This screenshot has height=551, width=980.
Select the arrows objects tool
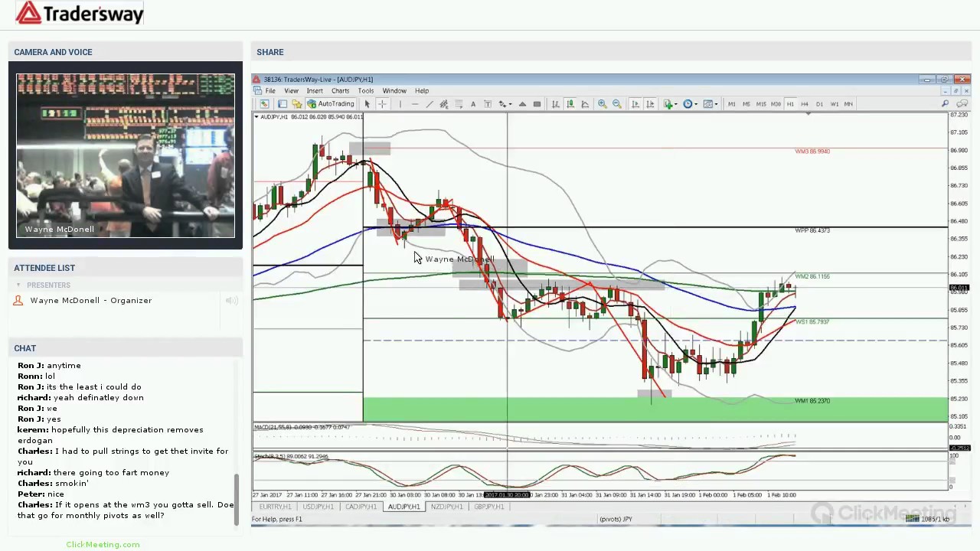(502, 104)
